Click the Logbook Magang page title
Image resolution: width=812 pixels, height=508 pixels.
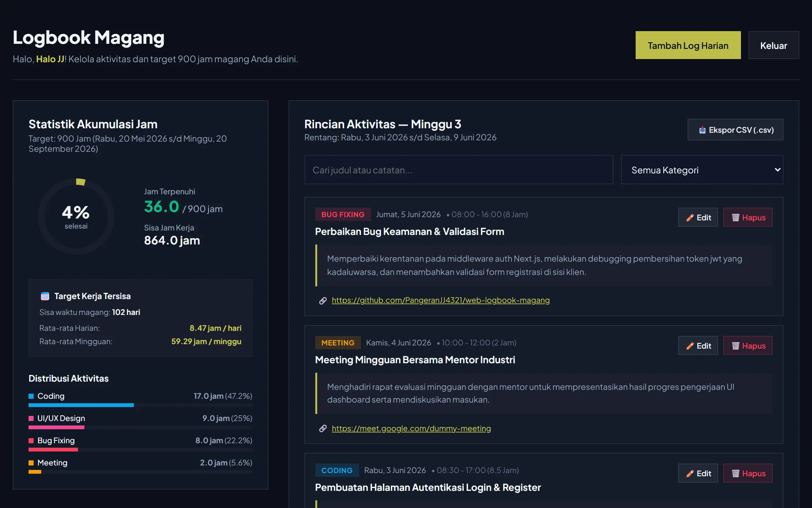[88, 37]
